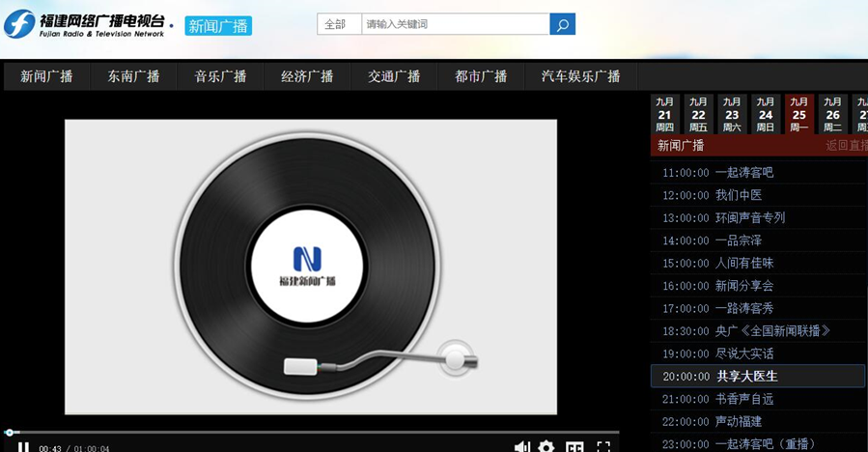Enter fullscreen with the player's fullscreen icon

603,447
